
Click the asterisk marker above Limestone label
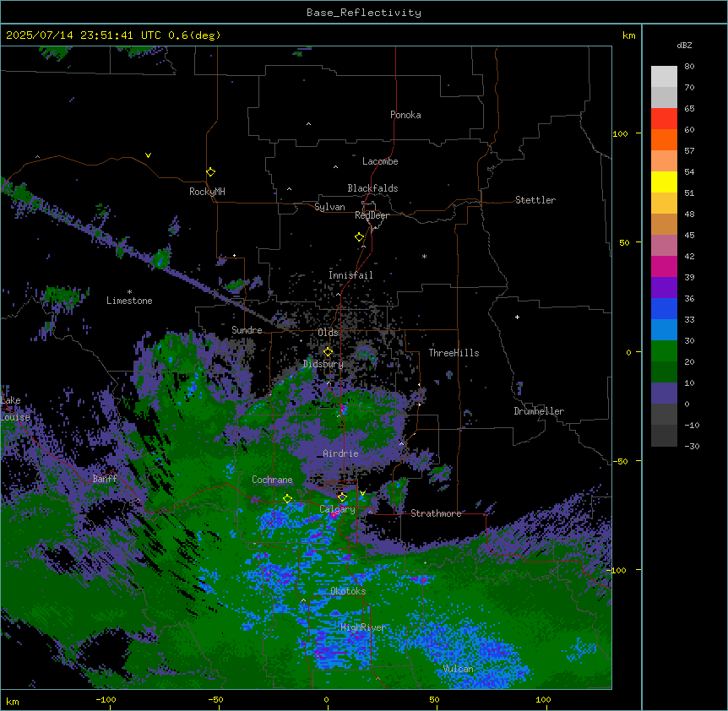(129, 292)
